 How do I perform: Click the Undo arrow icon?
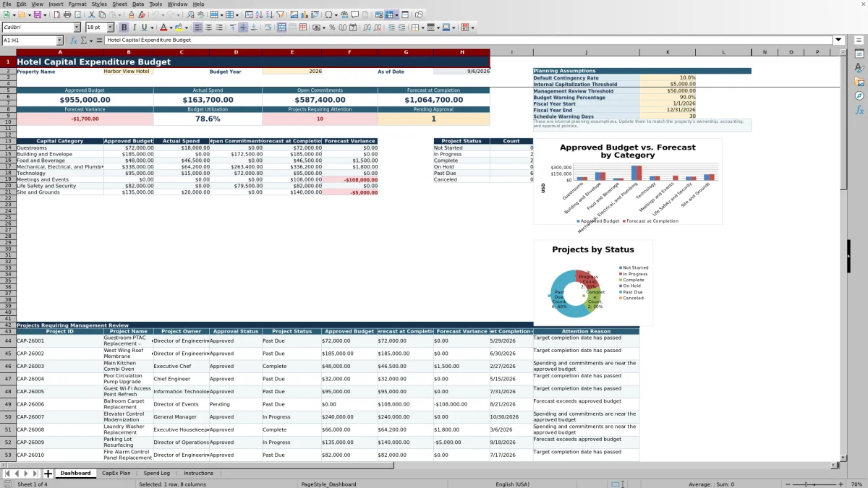(x=156, y=14)
